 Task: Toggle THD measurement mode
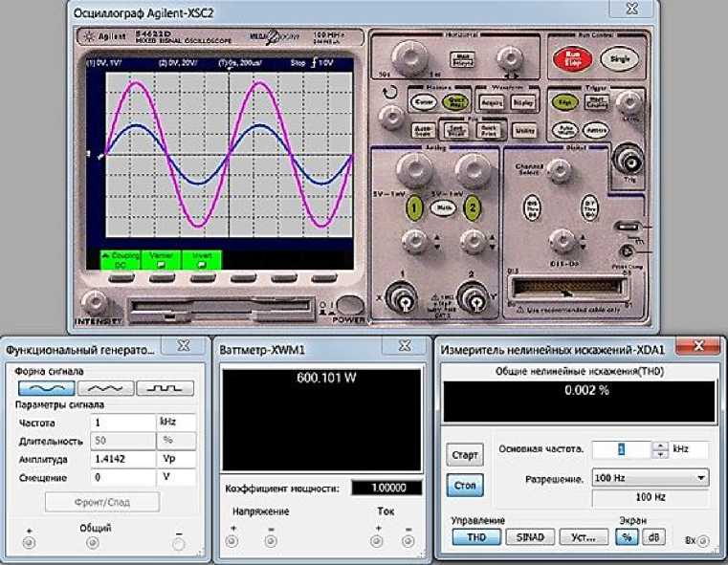477,537
